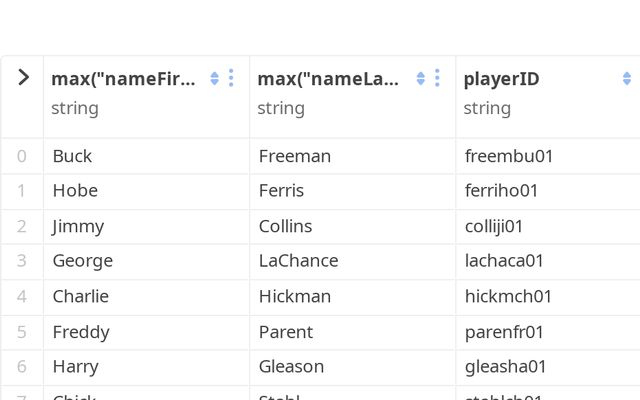640x400 pixels.
Task: Select the max("nameFirst") column header
Action: point(123,79)
